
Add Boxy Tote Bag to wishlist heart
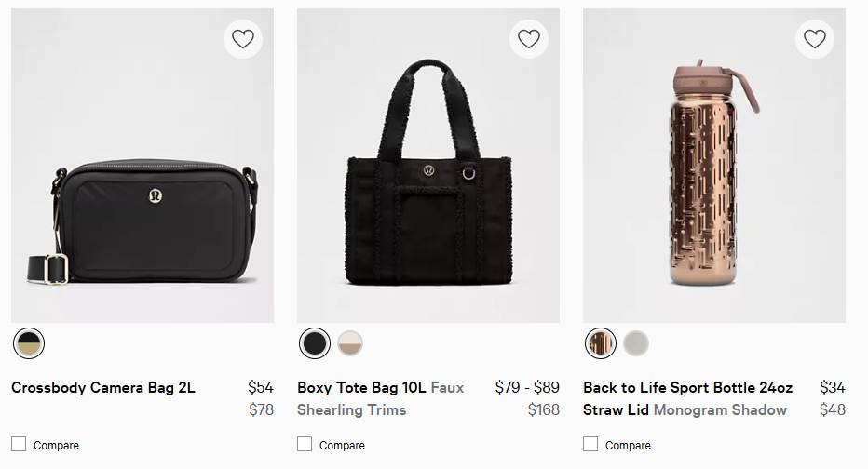coord(529,39)
